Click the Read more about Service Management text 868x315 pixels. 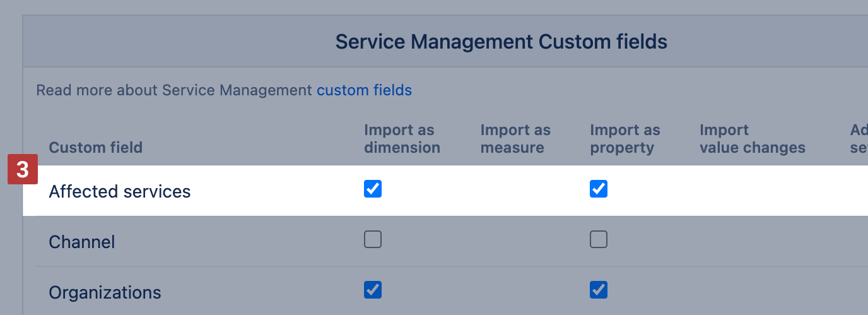coord(174,90)
